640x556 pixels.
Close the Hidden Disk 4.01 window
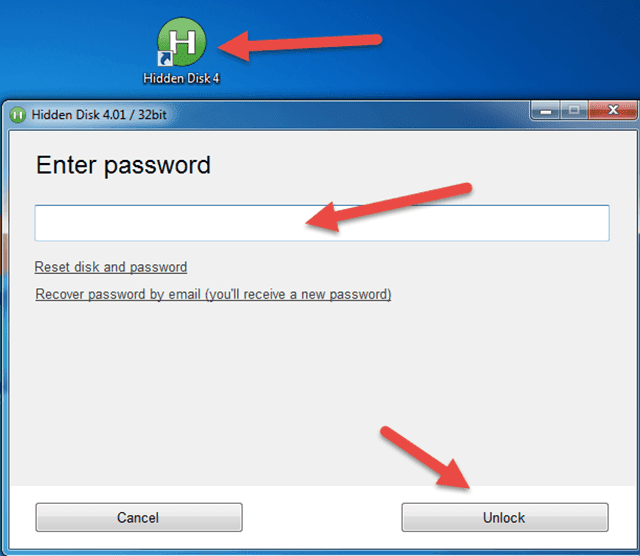612,110
